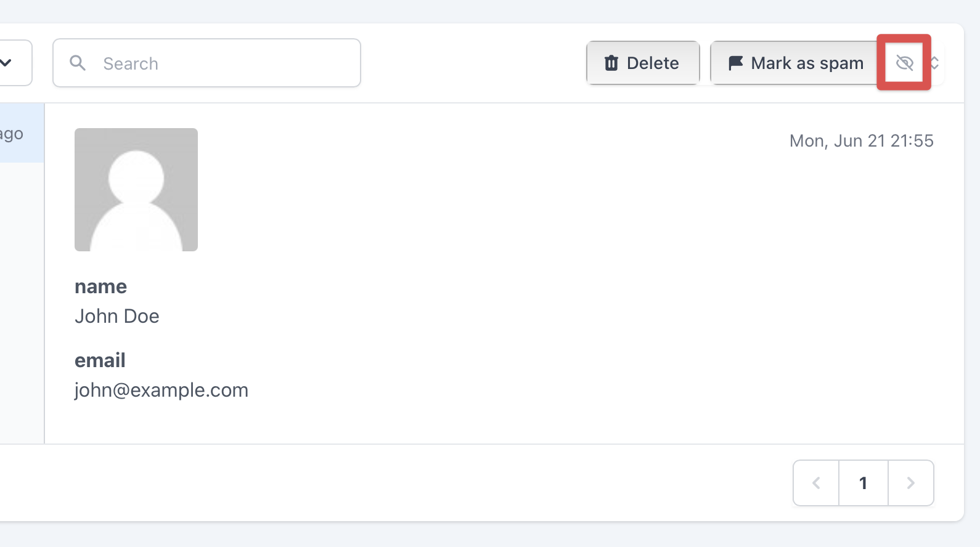Click the placeholder avatar silhouette

coord(136,190)
